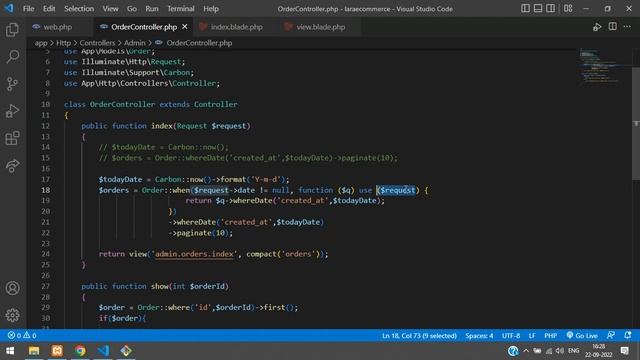Image resolution: width=640 pixels, height=360 pixels.
Task: Click the VS Code logo icon
Action: pos(9,8)
